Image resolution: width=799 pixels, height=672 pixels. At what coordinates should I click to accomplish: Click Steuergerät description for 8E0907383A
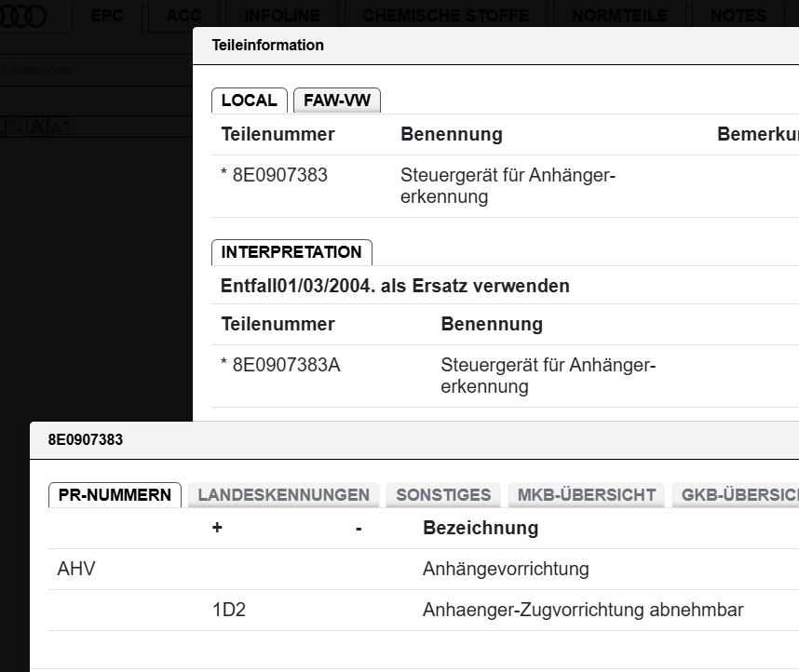548,376
